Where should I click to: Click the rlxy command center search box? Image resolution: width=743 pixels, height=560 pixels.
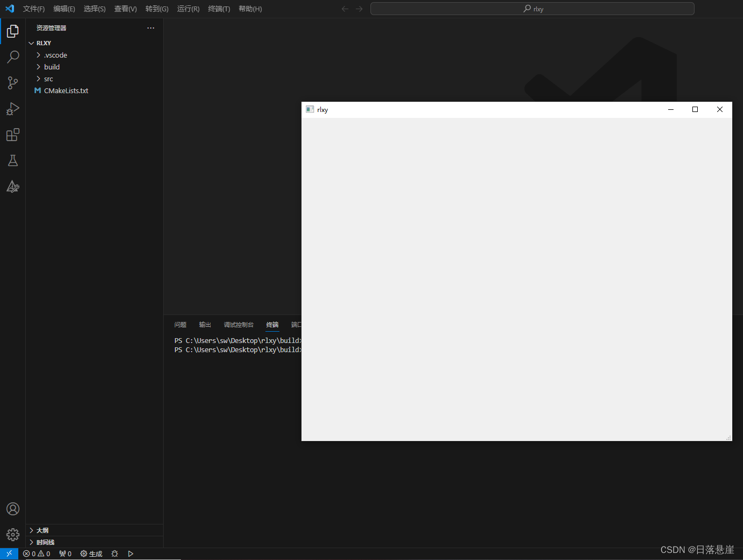(x=532, y=9)
